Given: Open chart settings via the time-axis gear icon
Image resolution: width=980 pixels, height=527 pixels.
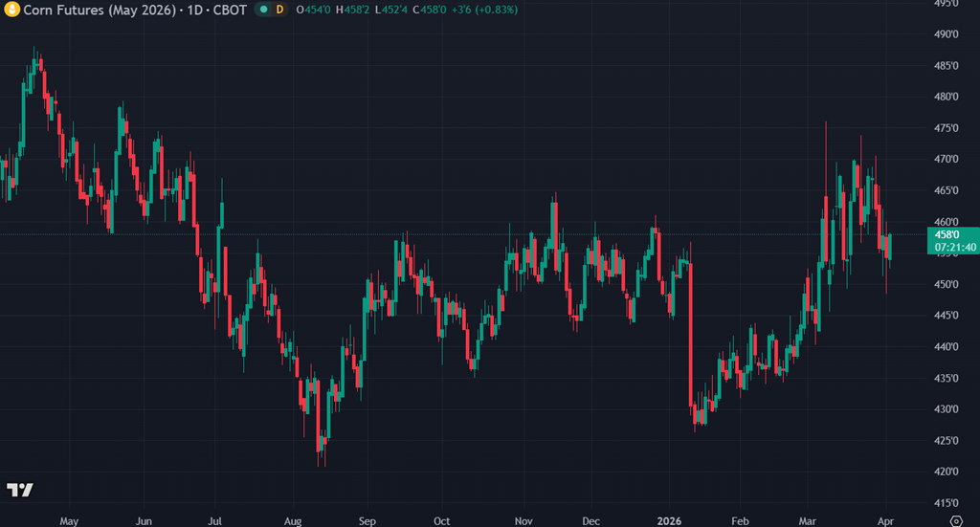Looking at the screenshot, I should [954, 520].
